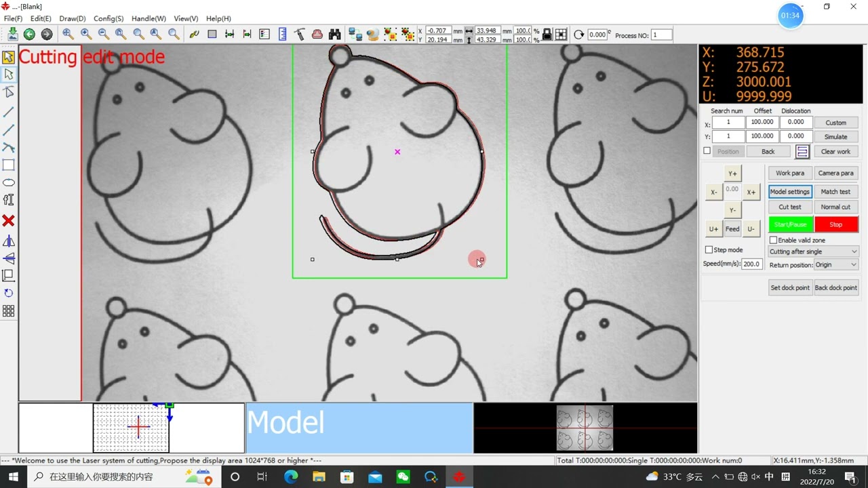
Task: Click the networked computers icon
Action: point(355,34)
